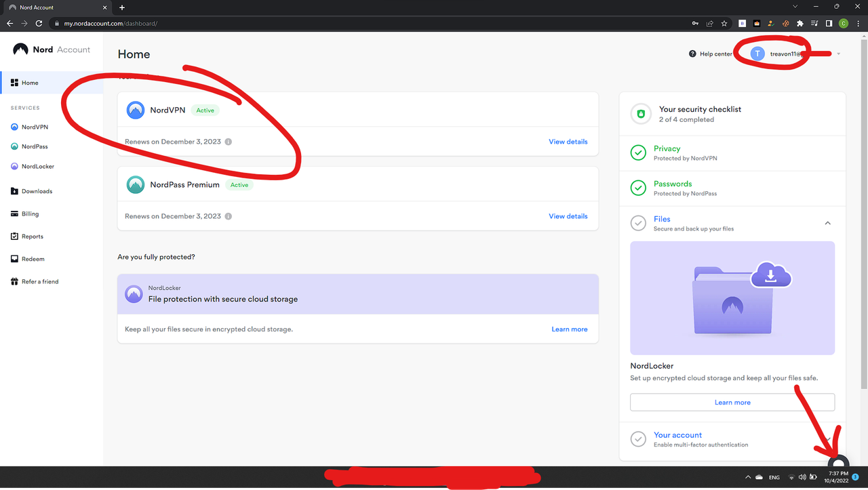868x490 pixels.
Task: Open the flame extension icon in toolbar
Action: pos(757,23)
